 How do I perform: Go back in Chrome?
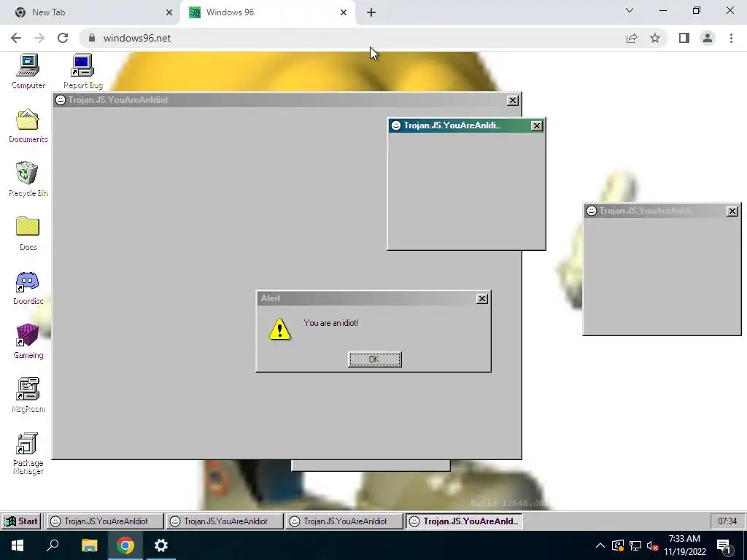16,38
